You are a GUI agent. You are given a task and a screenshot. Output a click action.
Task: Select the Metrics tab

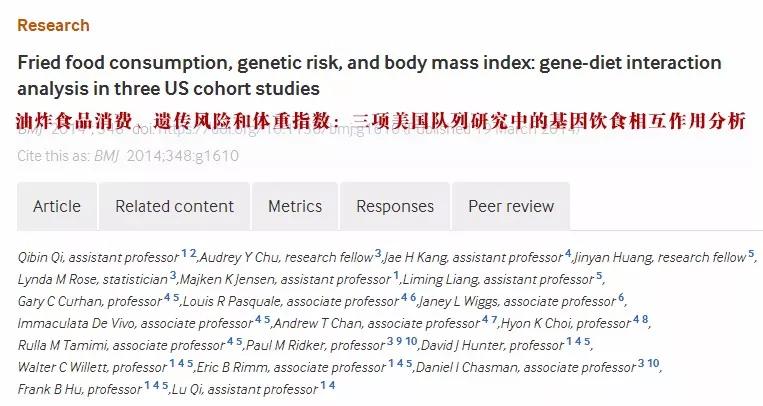[x=295, y=206]
